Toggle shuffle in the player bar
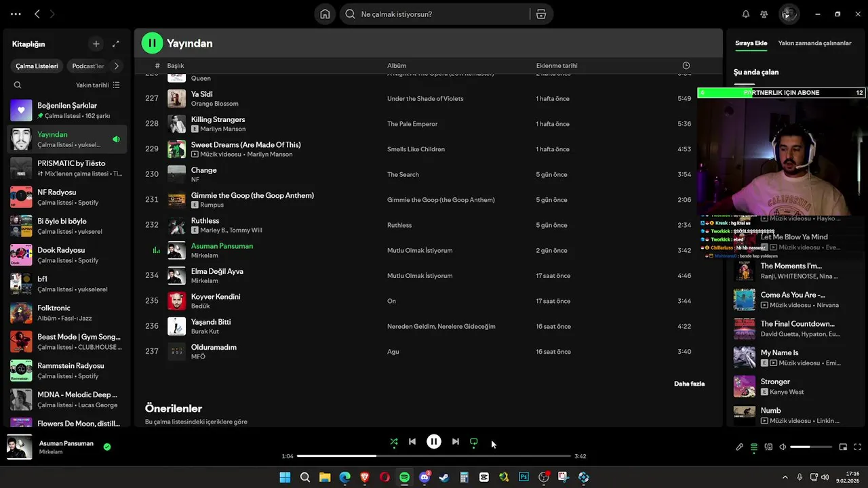This screenshot has width=868, height=488. (394, 442)
